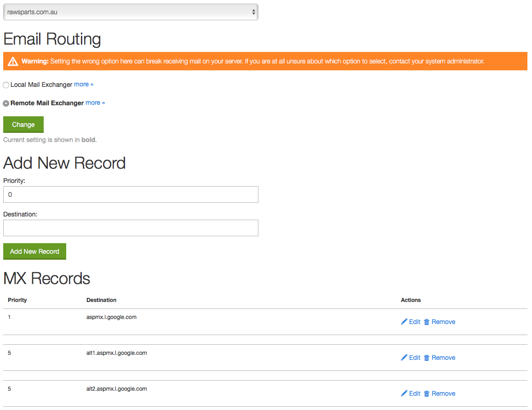
Task: Click the Email Routing heading
Action: coord(52,39)
